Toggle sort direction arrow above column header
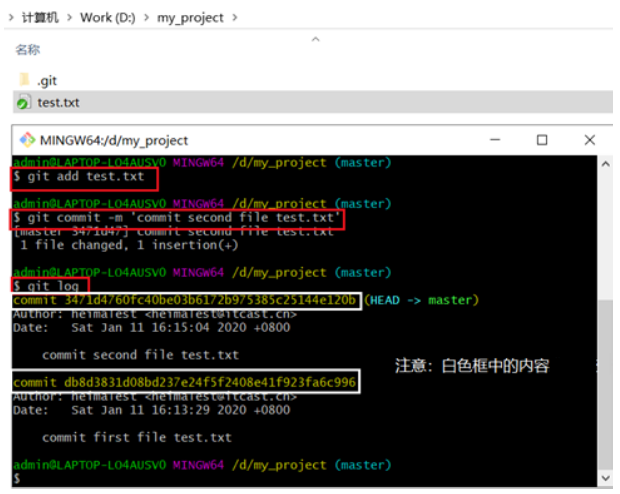 (x=316, y=39)
